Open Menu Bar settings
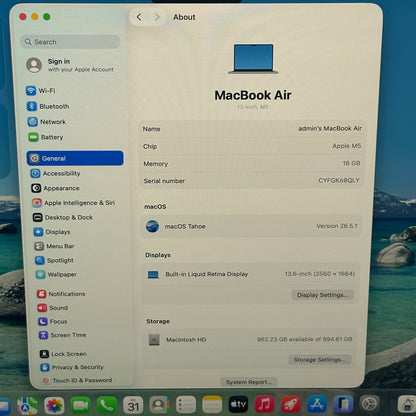The height and width of the screenshot is (416, 416). click(55, 246)
